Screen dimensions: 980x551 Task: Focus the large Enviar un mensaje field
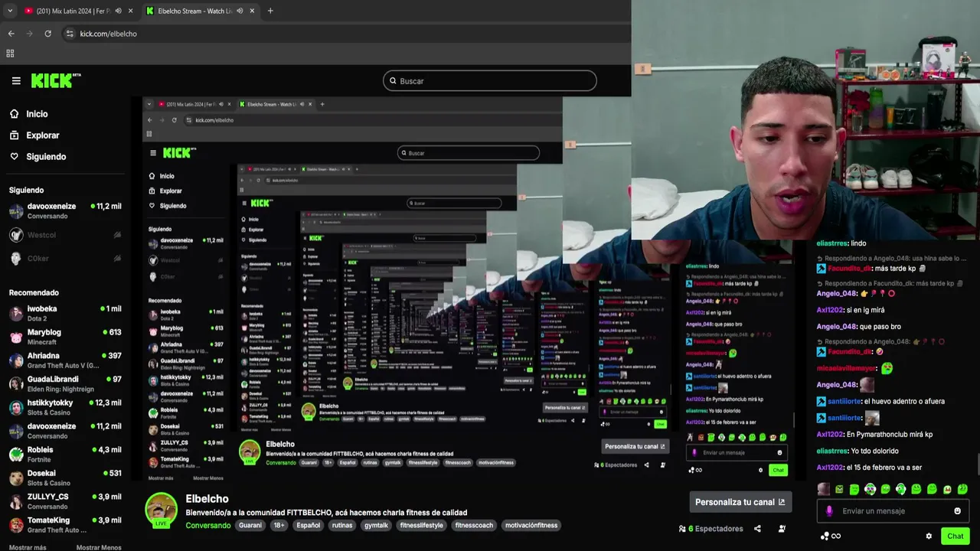click(x=892, y=511)
